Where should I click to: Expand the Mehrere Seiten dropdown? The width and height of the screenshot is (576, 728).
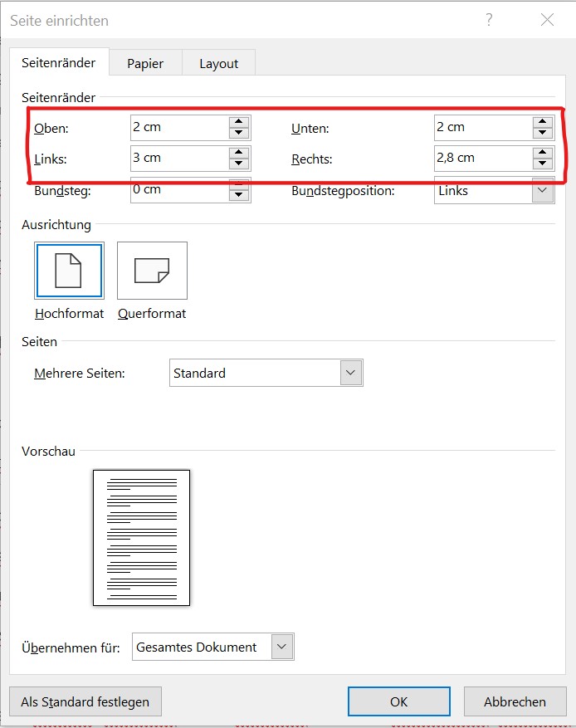tap(351, 373)
